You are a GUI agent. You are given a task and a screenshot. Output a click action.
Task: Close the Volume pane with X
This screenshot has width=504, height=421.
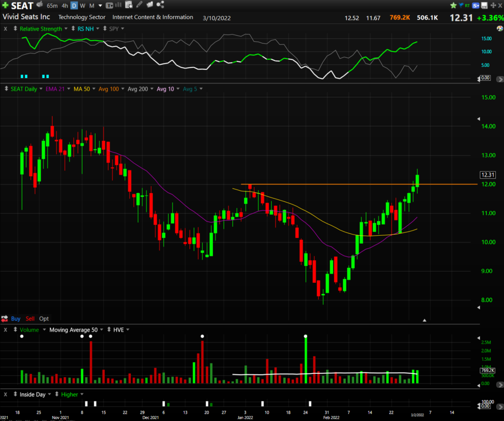pos(6,330)
